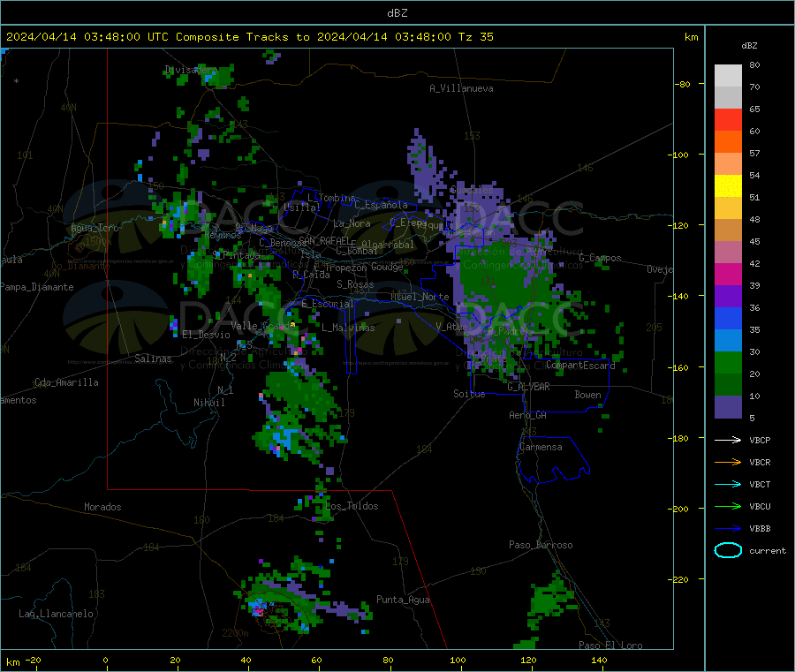Viewport: 795px width, 672px height.
Task: Click the '-80' km tick on right axis
Action: tap(683, 84)
